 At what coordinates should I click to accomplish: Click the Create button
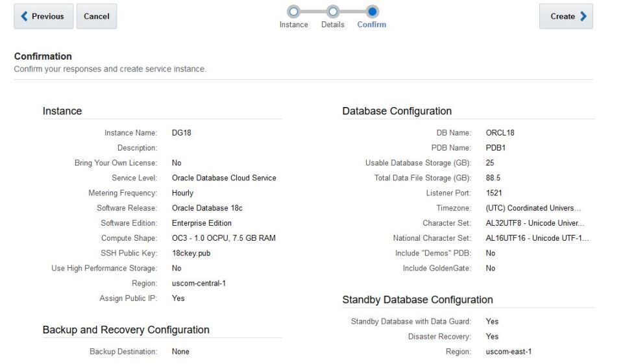click(x=566, y=16)
